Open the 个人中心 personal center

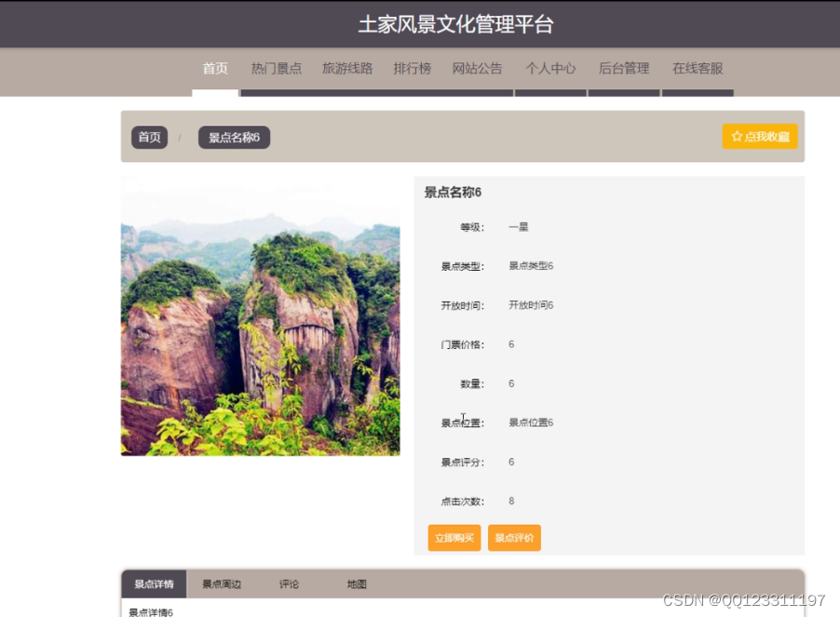point(550,68)
